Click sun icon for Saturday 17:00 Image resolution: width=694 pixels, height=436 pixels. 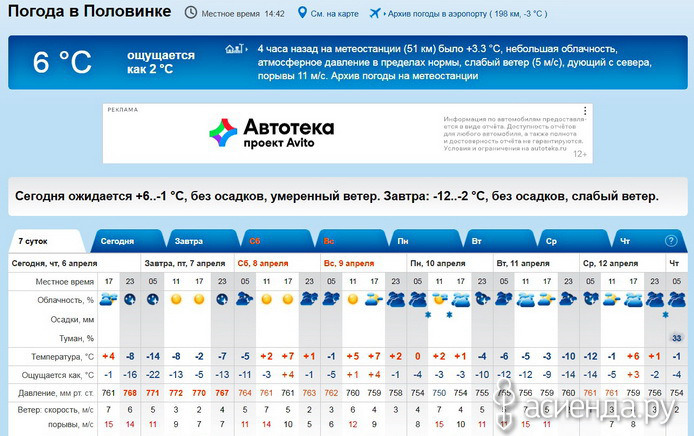click(288, 300)
